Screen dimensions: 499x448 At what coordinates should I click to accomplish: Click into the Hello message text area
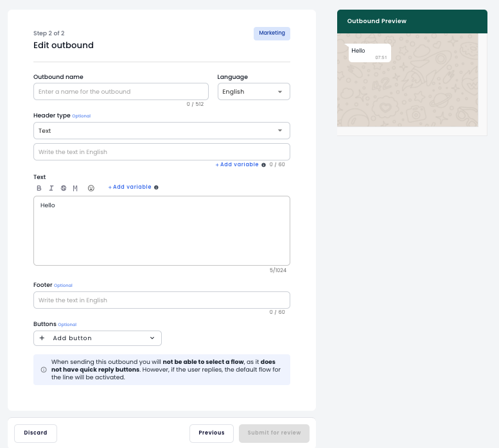point(162,231)
